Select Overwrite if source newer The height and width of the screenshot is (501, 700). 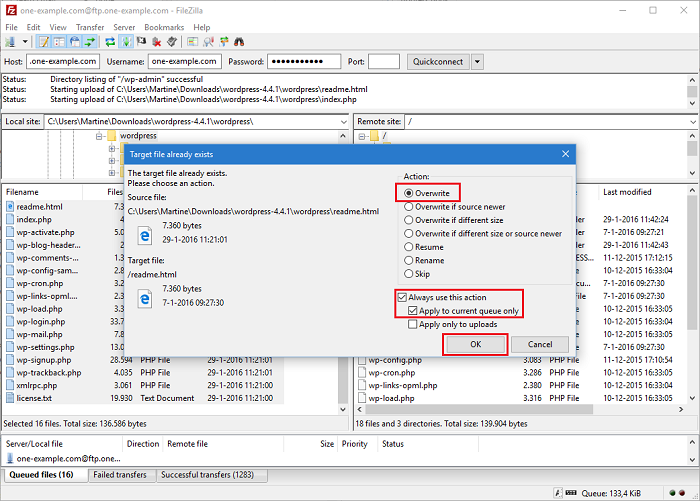click(454, 207)
